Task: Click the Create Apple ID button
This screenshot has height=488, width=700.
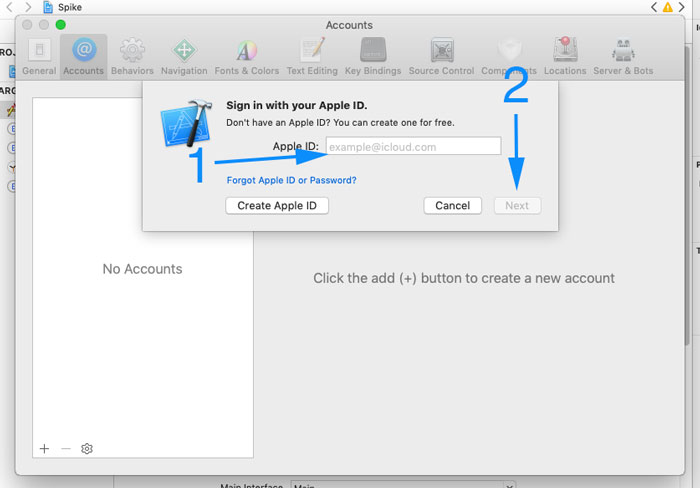Action: 277,205
